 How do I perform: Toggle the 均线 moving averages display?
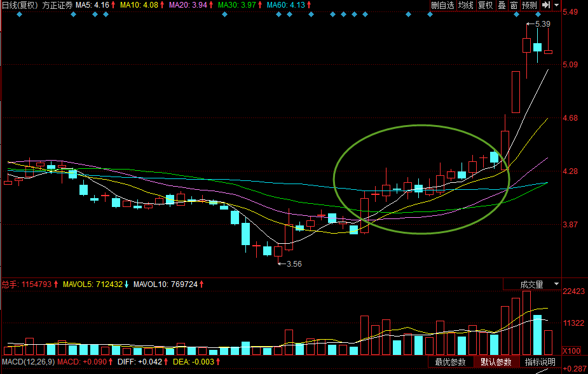click(x=466, y=5)
